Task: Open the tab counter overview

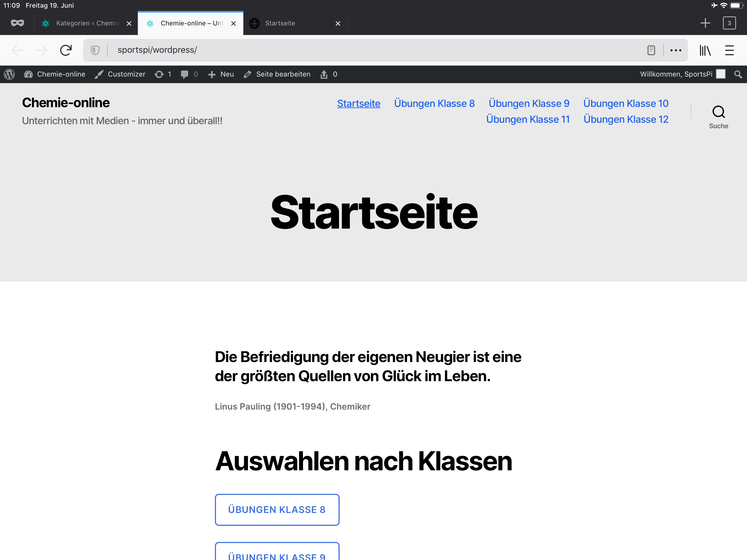Action: coord(729,23)
